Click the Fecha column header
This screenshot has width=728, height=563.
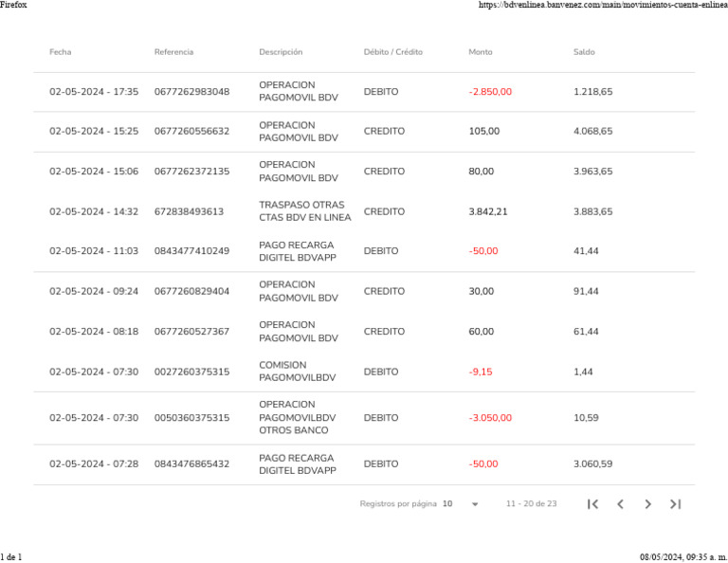(61, 52)
